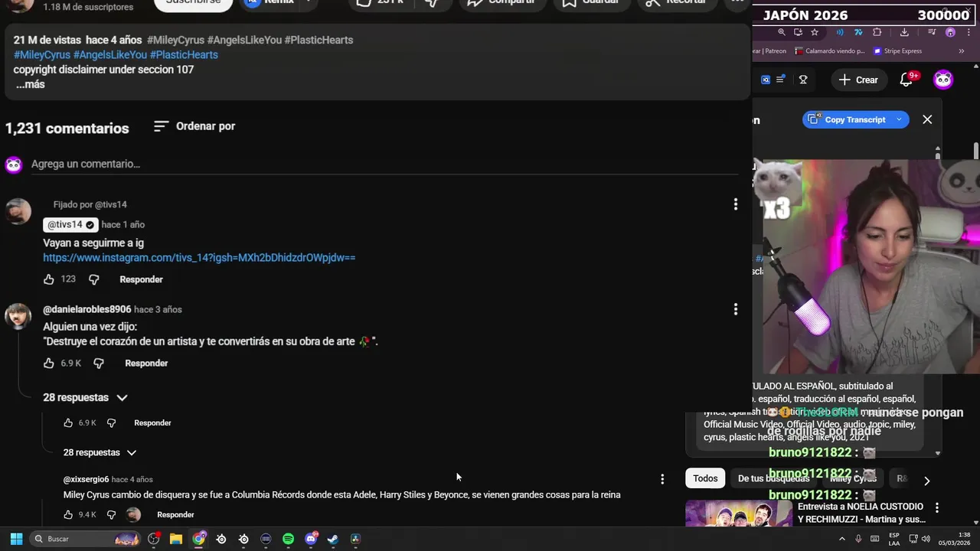Click the #MileyCyrus blue hashtag link
This screenshot has height=551, width=980.
click(x=42, y=55)
